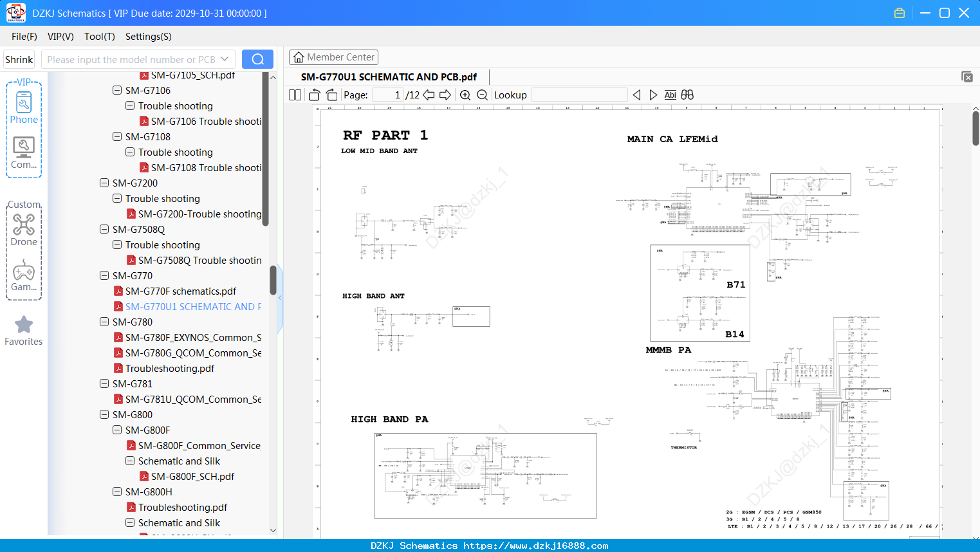Collapse the SM-G770 tree node
Viewport: 980px width, 552px height.
coord(104,276)
